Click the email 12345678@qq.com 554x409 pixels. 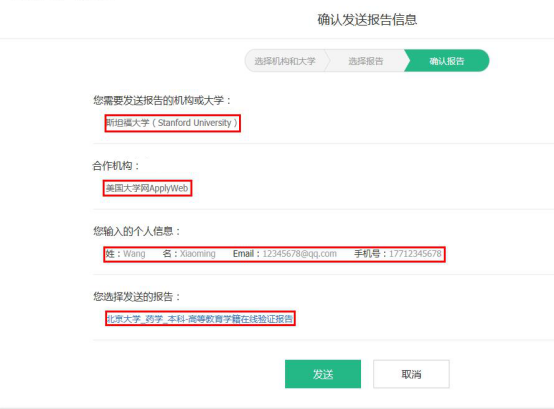[299, 254]
